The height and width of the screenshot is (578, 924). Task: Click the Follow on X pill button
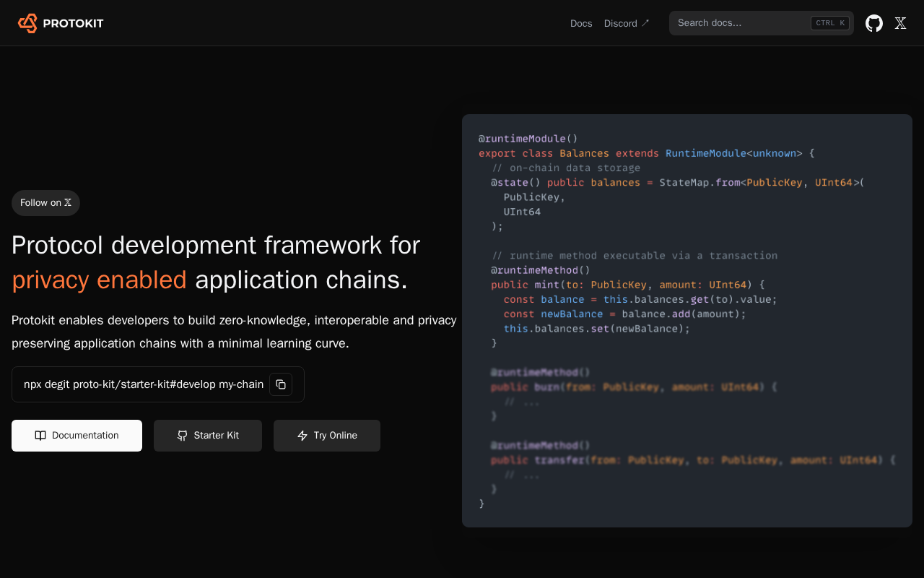(45, 203)
